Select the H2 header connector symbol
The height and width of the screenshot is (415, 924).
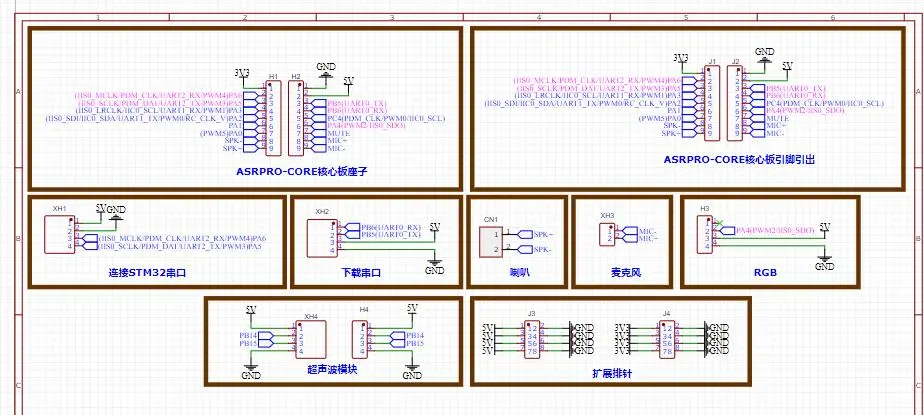296,117
